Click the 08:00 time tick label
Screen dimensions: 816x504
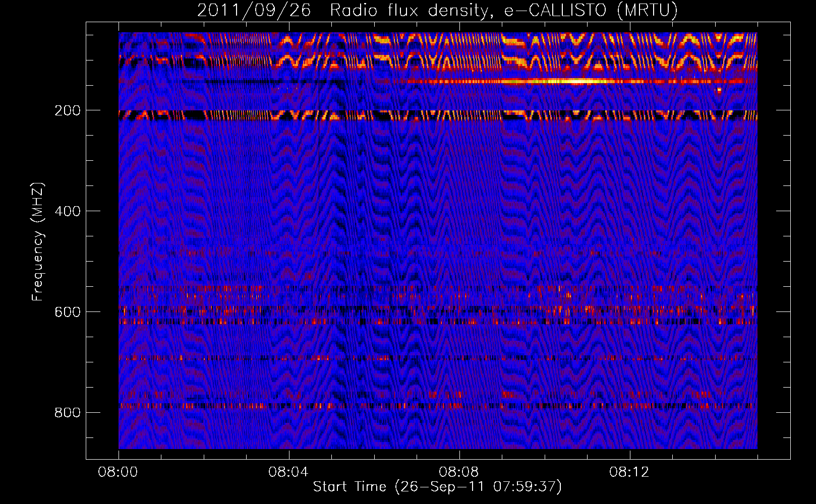[x=118, y=472]
